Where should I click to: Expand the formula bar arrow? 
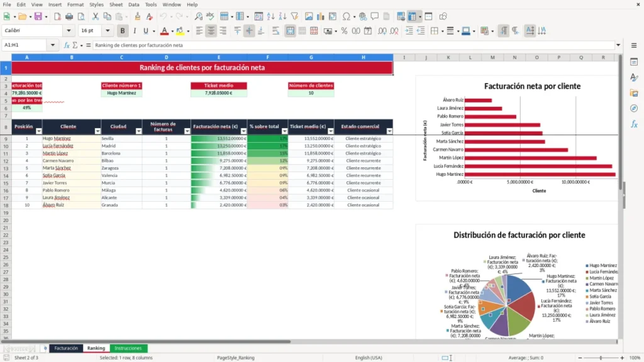point(618,45)
